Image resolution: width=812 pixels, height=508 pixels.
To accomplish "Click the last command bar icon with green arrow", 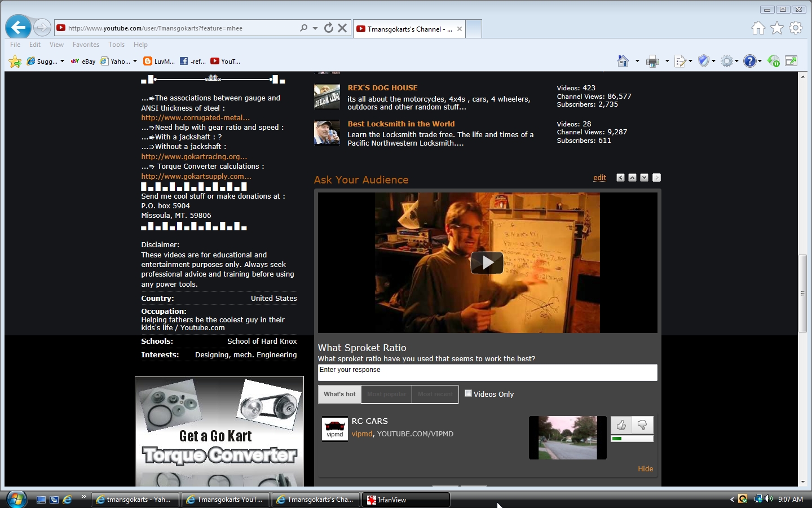I will tap(791, 61).
